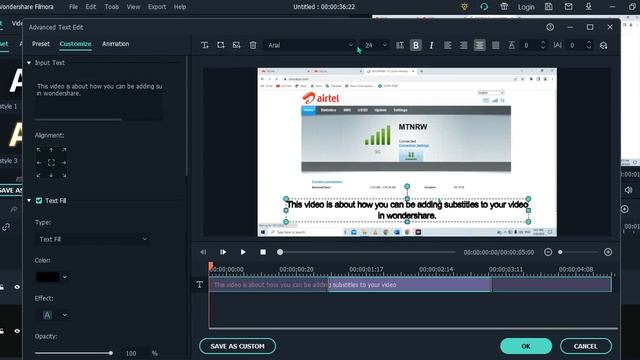Viewport: 640px width, 360px height.
Task: Click the download icon in Filmora header
Action: click(x=588, y=7)
